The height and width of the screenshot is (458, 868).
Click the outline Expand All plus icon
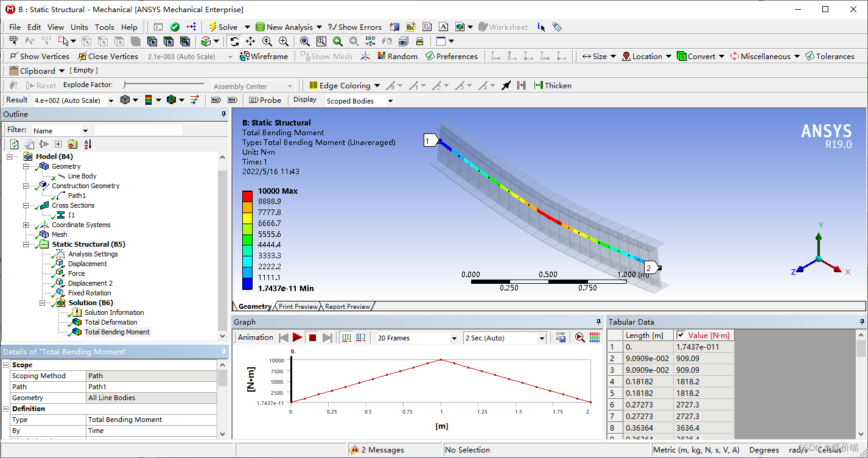point(58,144)
